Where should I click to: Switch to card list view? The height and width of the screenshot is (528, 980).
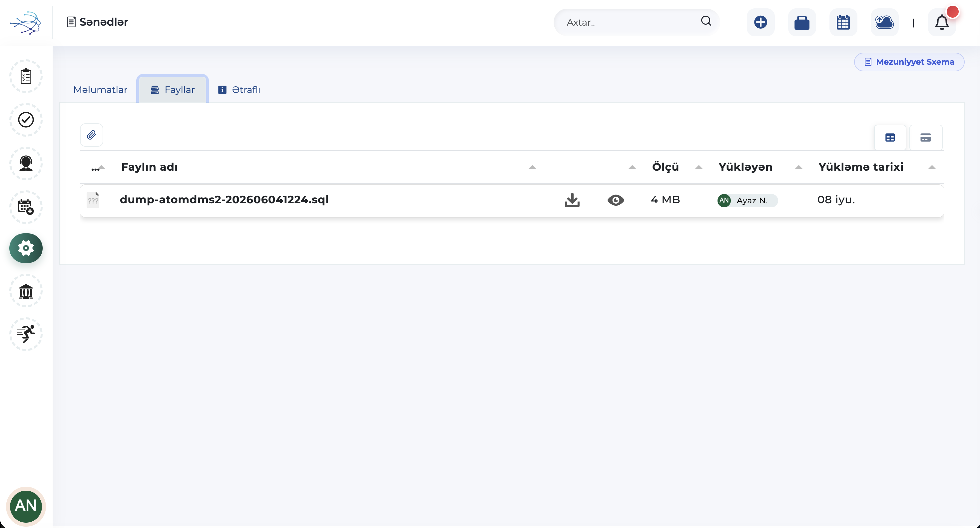pyautogui.click(x=926, y=137)
